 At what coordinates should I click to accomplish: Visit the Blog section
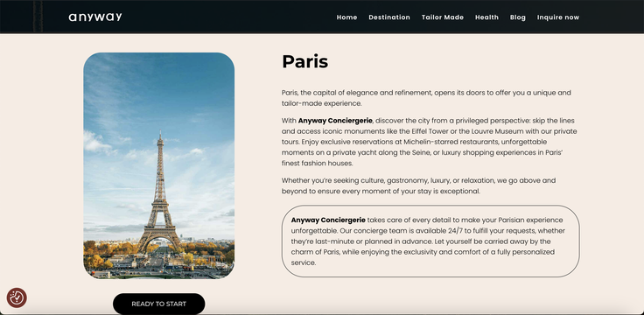click(x=517, y=17)
